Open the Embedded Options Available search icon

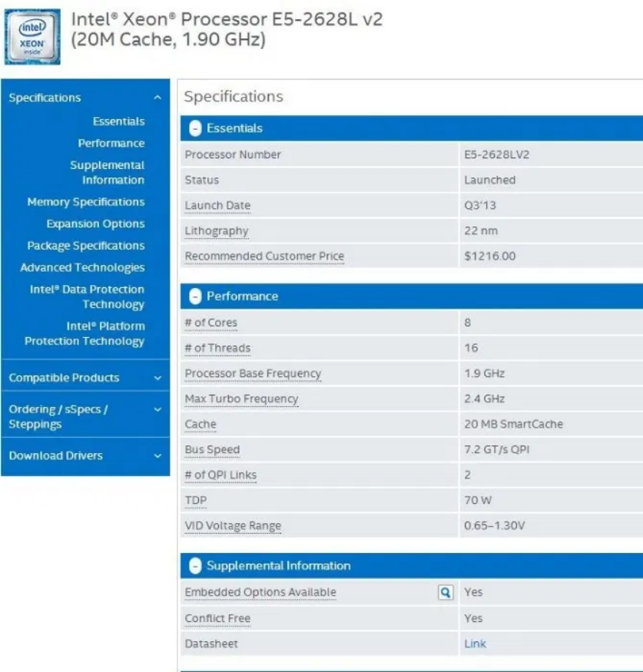click(x=446, y=592)
